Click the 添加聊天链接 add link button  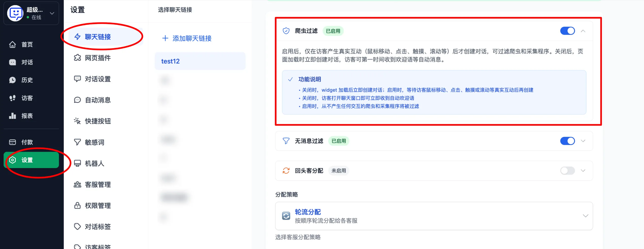(187, 38)
